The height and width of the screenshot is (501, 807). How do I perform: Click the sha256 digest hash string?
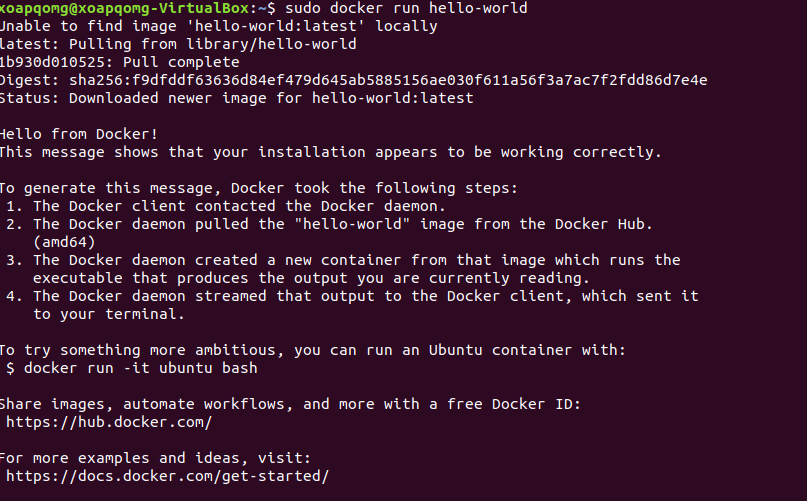click(x=388, y=80)
